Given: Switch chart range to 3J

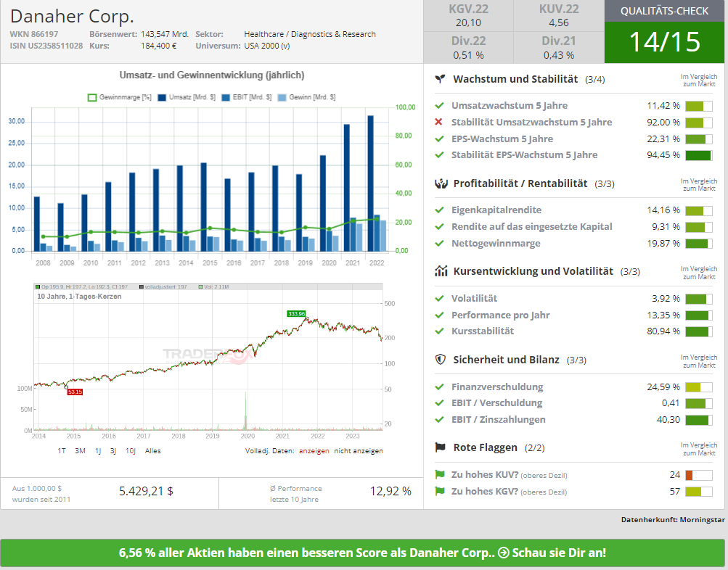Looking at the screenshot, I should pos(113,450).
